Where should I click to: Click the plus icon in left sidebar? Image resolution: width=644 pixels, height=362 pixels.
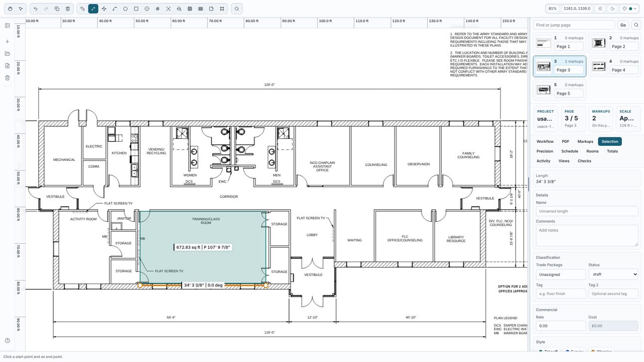(x=8, y=42)
